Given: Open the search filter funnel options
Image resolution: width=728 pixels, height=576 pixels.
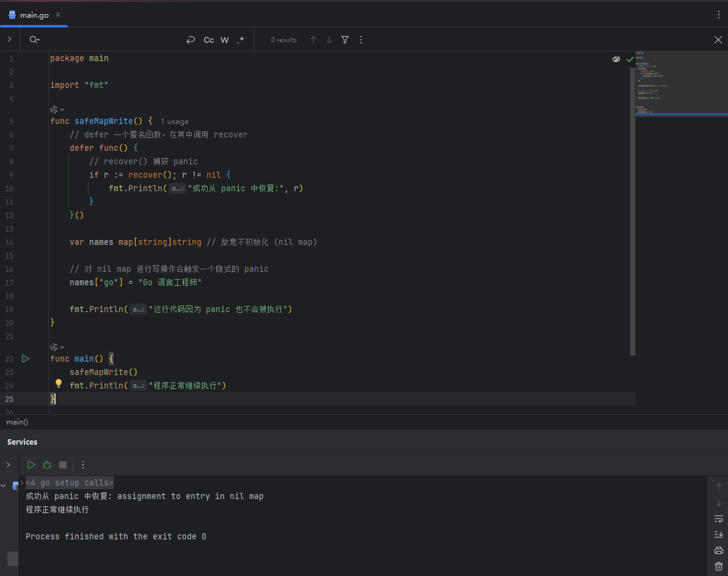Looking at the screenshot, I should (x=345, y=40).
